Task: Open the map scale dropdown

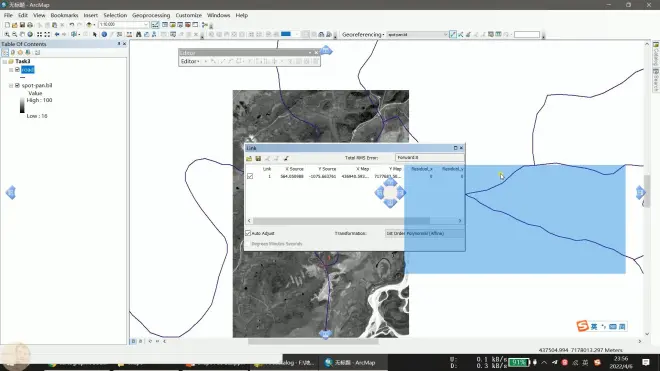Action: pos(146,25)
